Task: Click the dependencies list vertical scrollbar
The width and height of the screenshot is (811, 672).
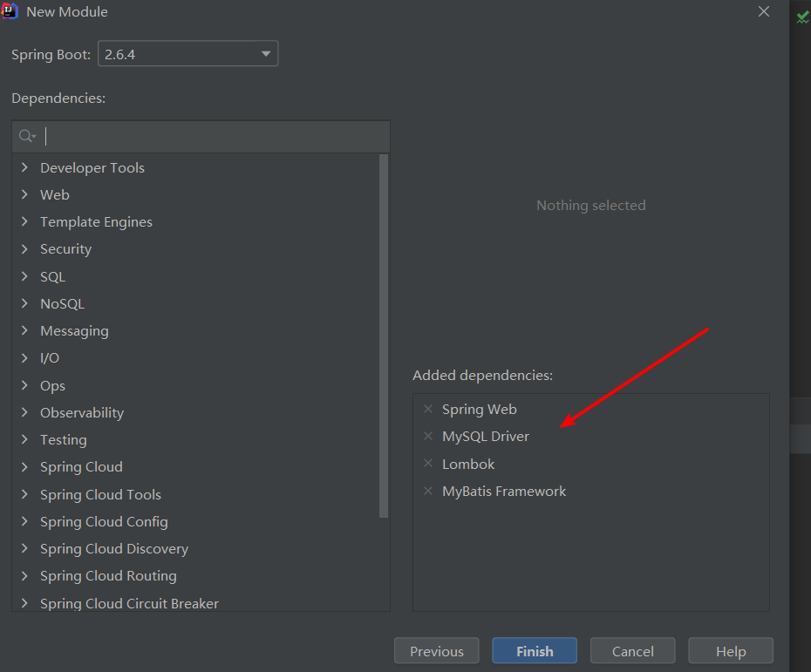Action: tap(383, 336)
